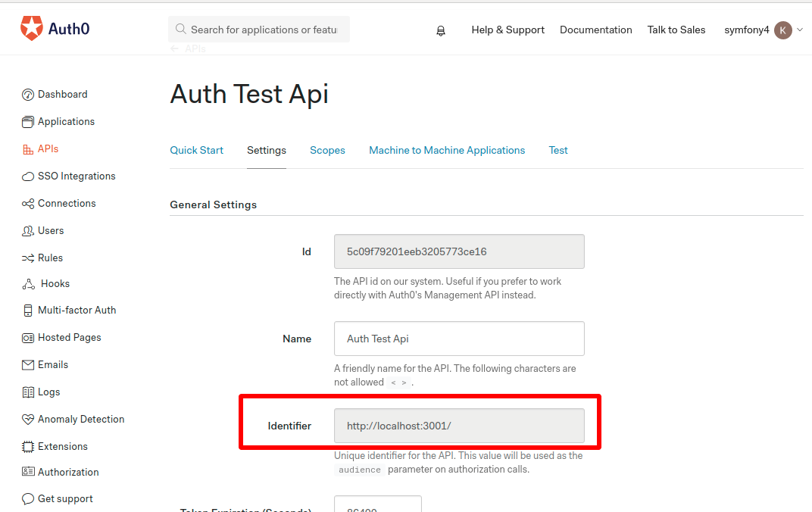The image size is (812, 512).
Task: Open Anomaly Detection
Action: pos(81,419)
